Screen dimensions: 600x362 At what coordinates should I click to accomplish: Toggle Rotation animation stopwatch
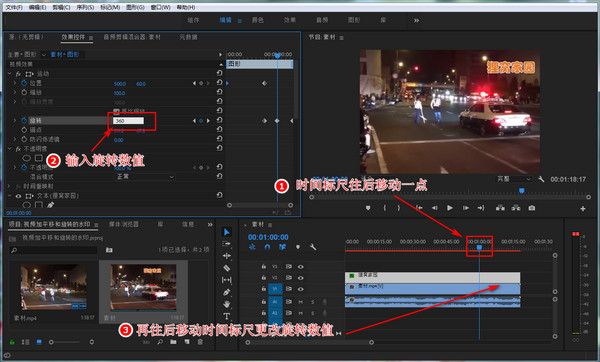24,121
